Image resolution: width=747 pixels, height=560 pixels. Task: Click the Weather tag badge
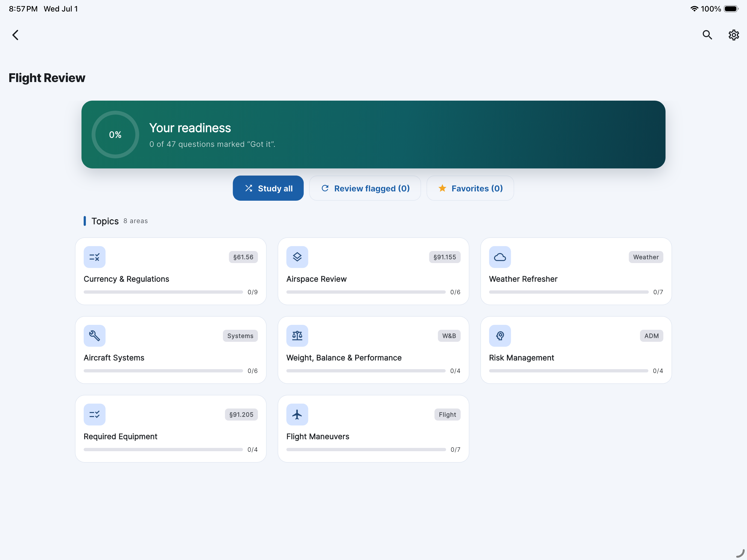[646, 257]
